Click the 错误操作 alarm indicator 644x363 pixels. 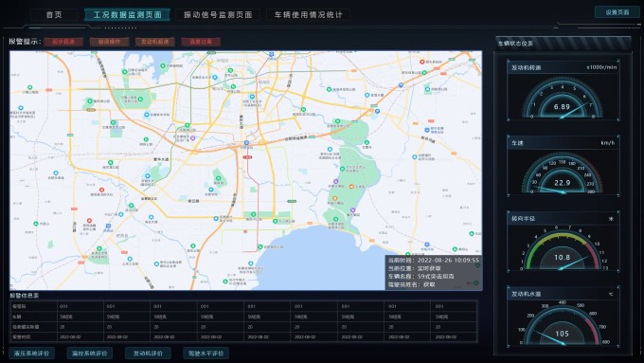(x=109, y=42)
